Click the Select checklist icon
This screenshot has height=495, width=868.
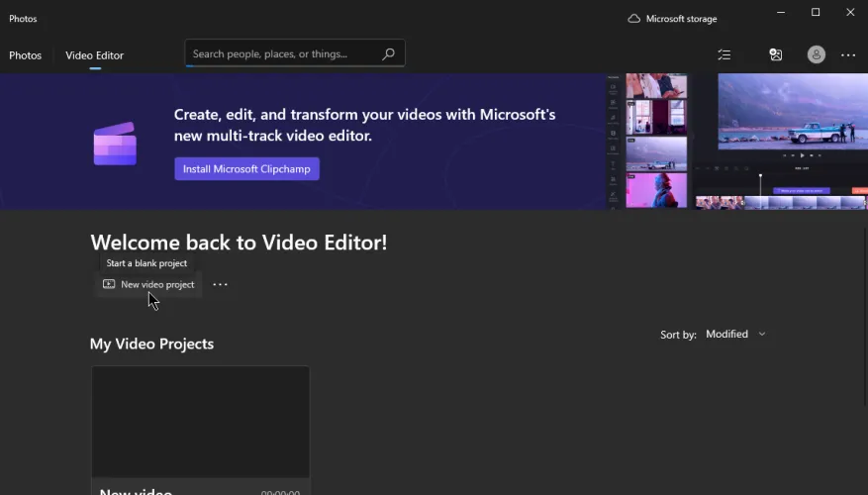click(x=724, y=55)
